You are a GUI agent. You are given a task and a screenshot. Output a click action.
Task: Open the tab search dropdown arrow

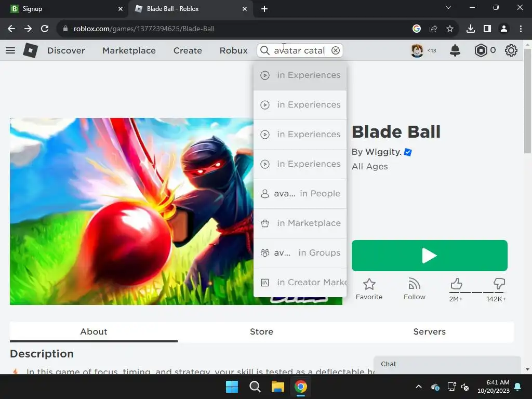coord(448,7)
